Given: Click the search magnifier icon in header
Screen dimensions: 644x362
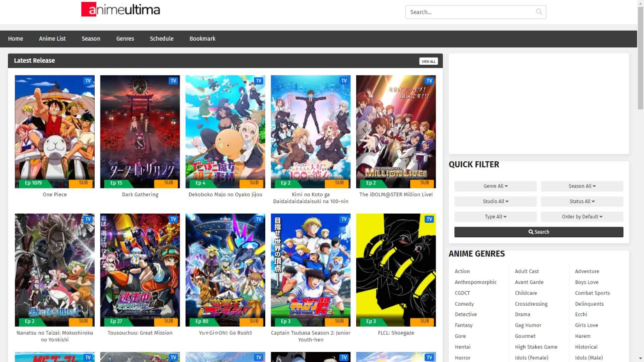Looking at the screenshot, I should (x=539, y=12).
